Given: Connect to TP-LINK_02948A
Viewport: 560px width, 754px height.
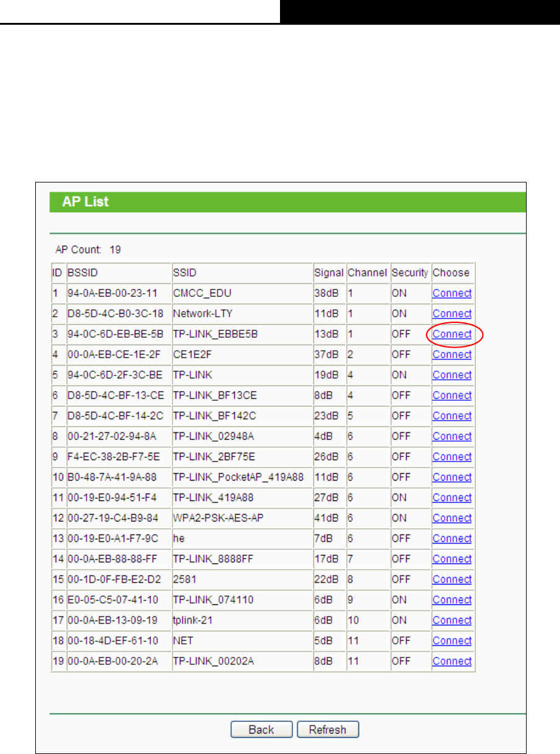Looking at the screenshot, I should pyautogui.click(x=452, y=436).
